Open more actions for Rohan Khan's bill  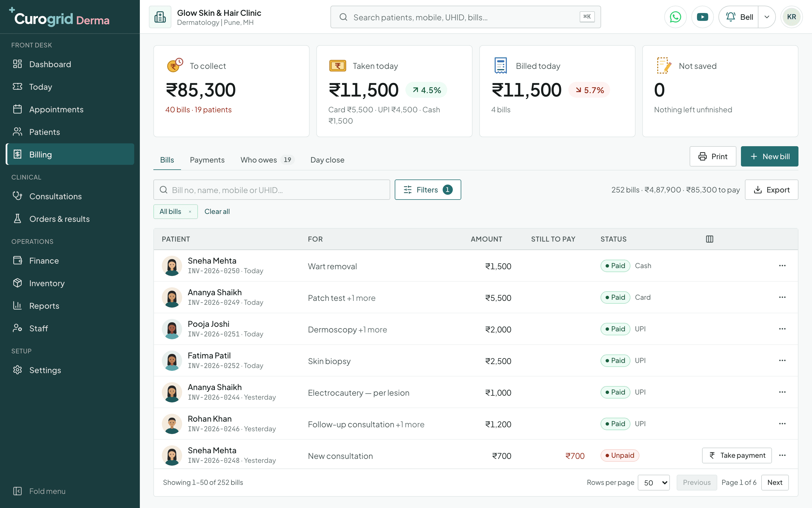pos(782,423)
